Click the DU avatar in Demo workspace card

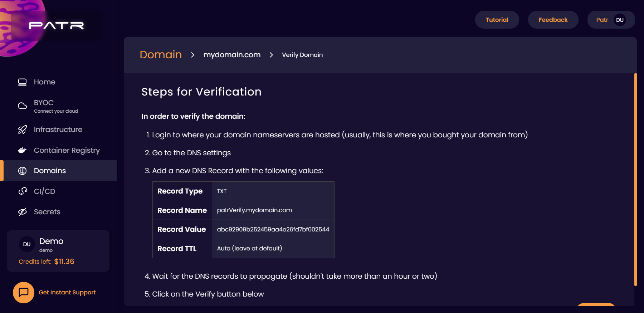[x=27, y=244]
